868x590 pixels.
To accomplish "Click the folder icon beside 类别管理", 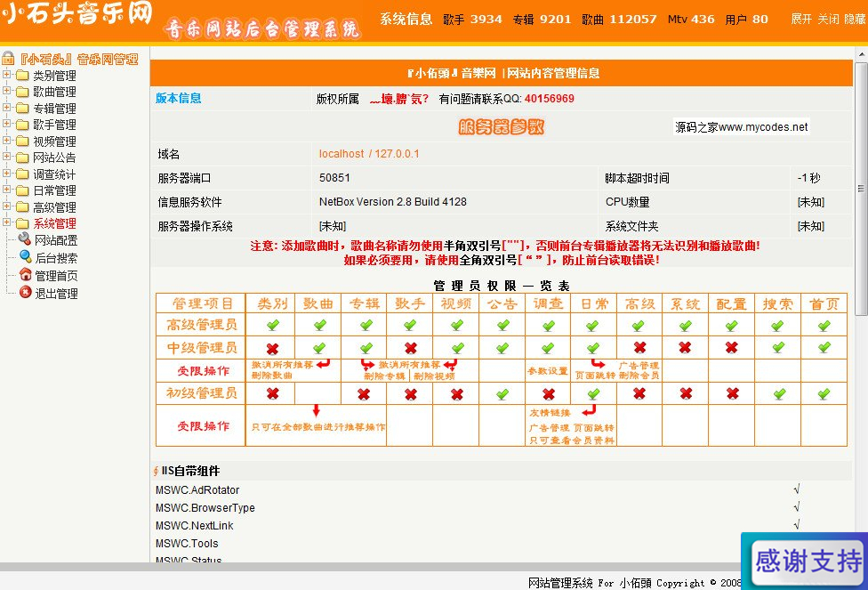I will [x=22, y=75].
